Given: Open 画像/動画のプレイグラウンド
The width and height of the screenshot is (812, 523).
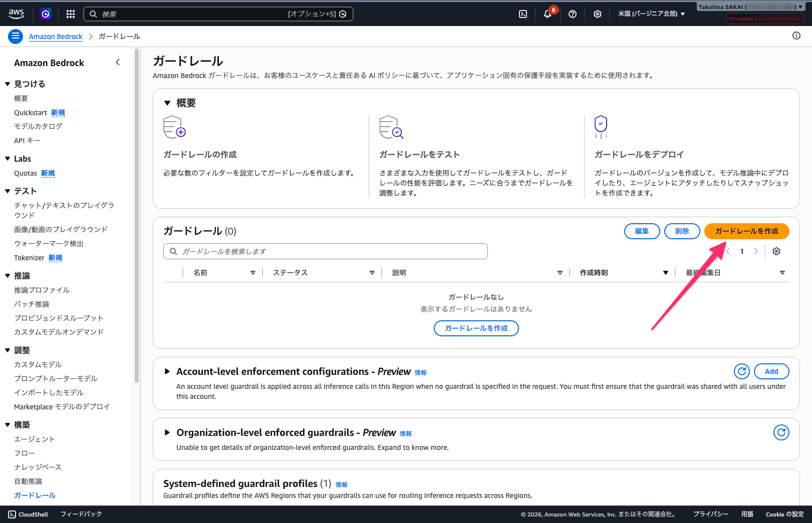Looking at the screenshot, I should [61, 229].
